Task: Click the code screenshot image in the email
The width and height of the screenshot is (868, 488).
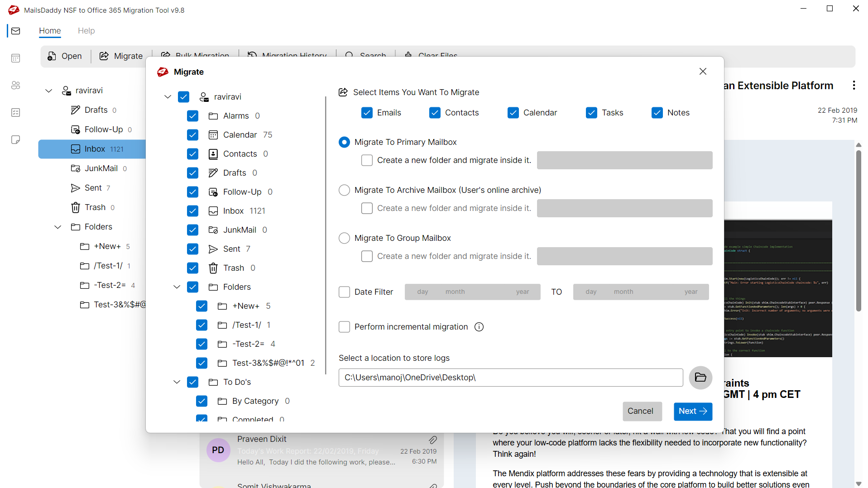Action: pyautogui.click(x=778, y=288)
